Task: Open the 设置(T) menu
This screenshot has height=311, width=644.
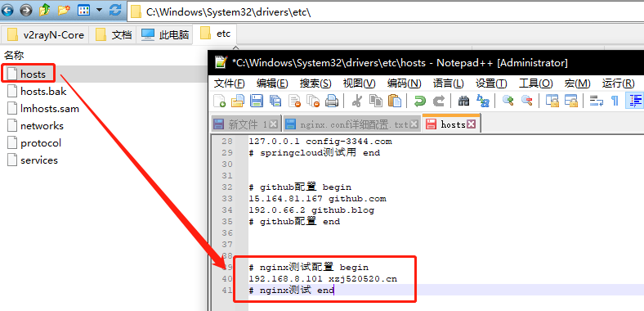Action: click(491, 83)
